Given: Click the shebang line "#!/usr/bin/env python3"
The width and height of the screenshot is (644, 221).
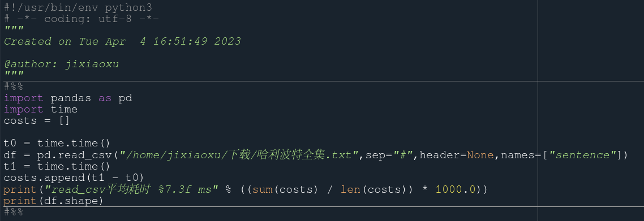Looking at the screenshot, I should 78,7.
